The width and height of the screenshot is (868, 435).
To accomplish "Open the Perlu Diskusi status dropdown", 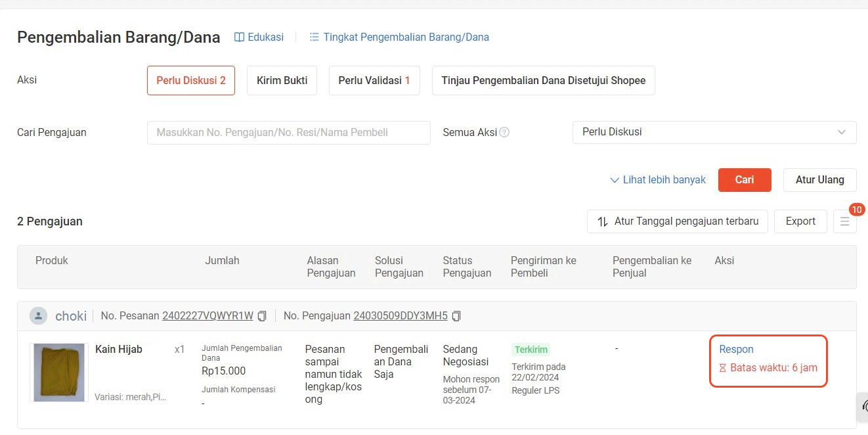I will 714,132.
